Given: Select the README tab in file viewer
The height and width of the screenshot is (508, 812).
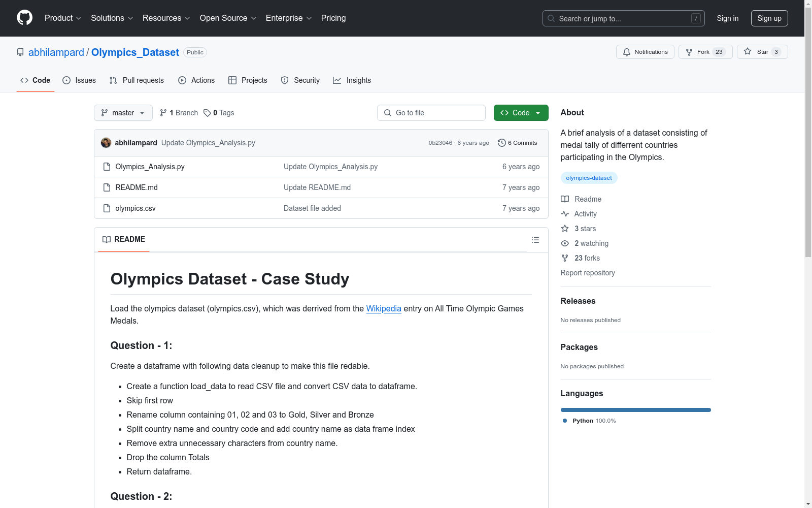Looking at the screenshot, I should (x=124, y=239).
